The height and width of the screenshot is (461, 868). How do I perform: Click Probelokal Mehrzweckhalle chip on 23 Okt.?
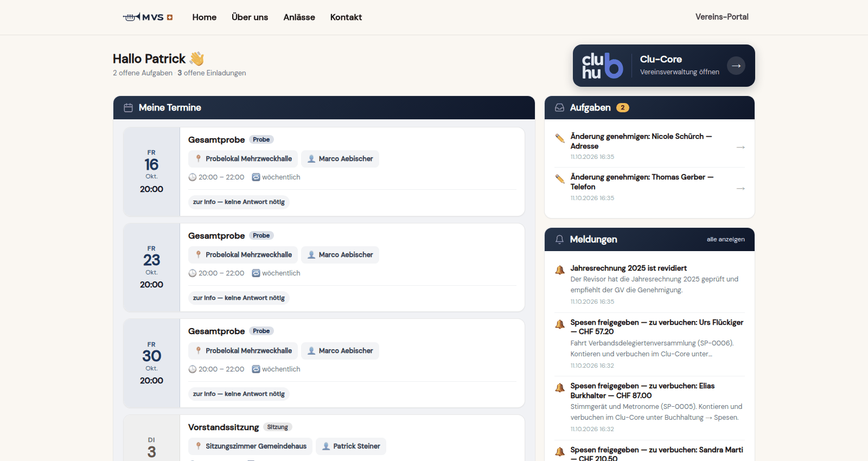pyautogui.click(x=243, y=255)
